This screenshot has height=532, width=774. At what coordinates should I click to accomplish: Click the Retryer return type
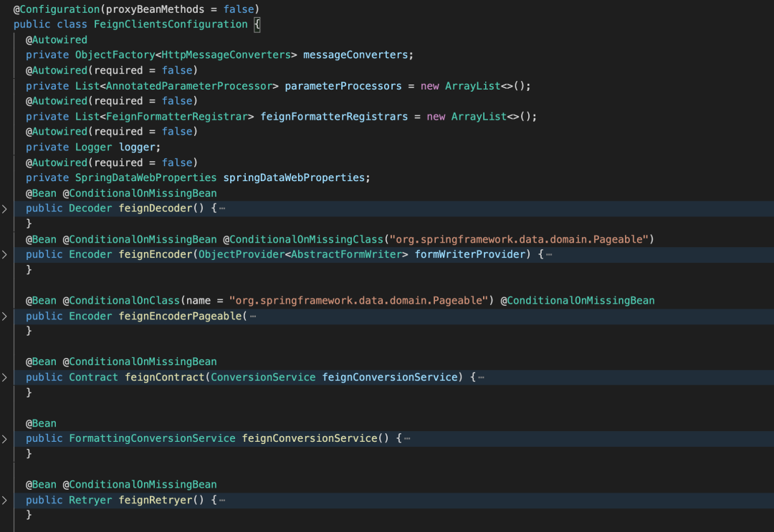pos(90,500)
